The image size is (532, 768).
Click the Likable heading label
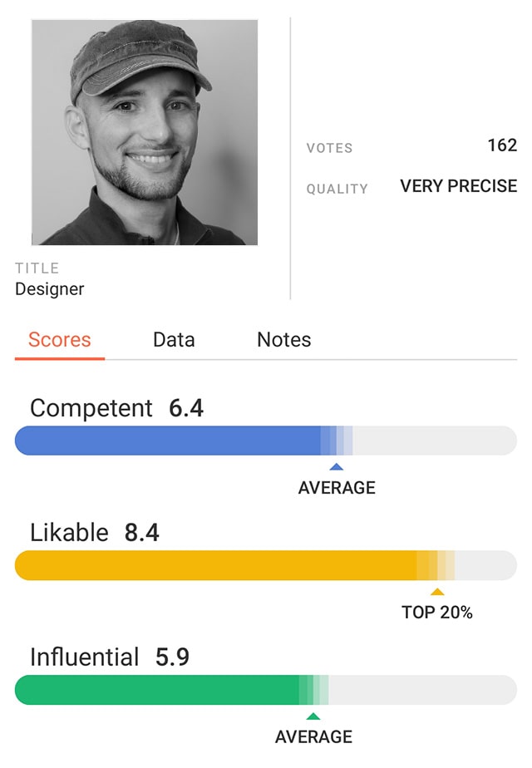(69, 533)
